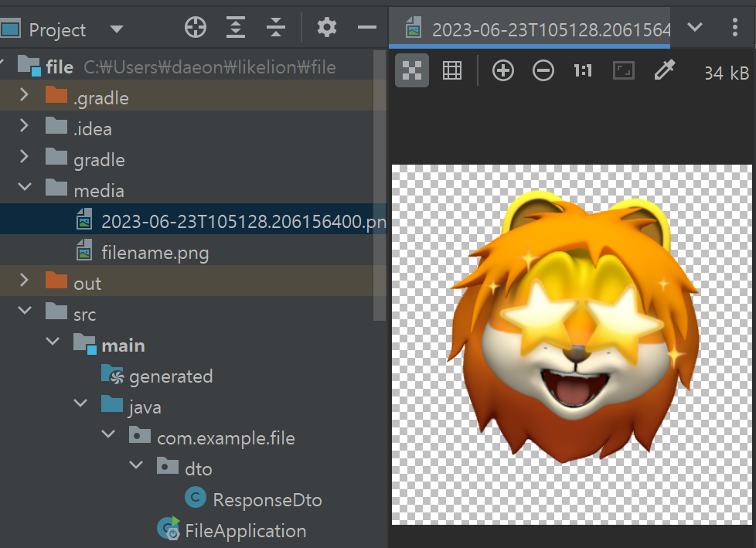Click the ResponseDto class icon
Screen dimensions: 756x548
[196, 497]
